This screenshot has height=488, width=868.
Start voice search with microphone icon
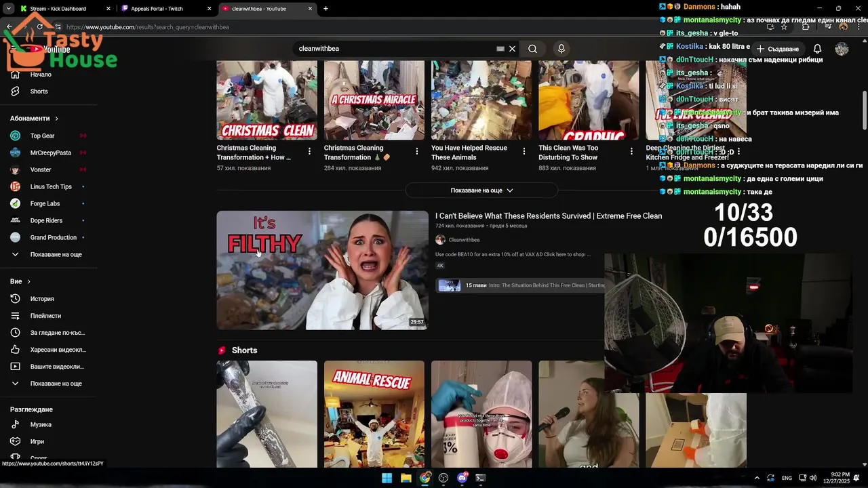pyautogui.click(x=561, y=49)
